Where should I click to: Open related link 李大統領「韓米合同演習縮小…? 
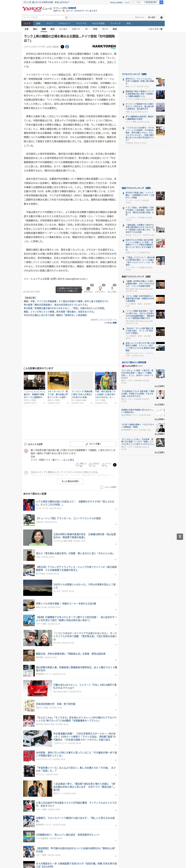tap(56, 305)
